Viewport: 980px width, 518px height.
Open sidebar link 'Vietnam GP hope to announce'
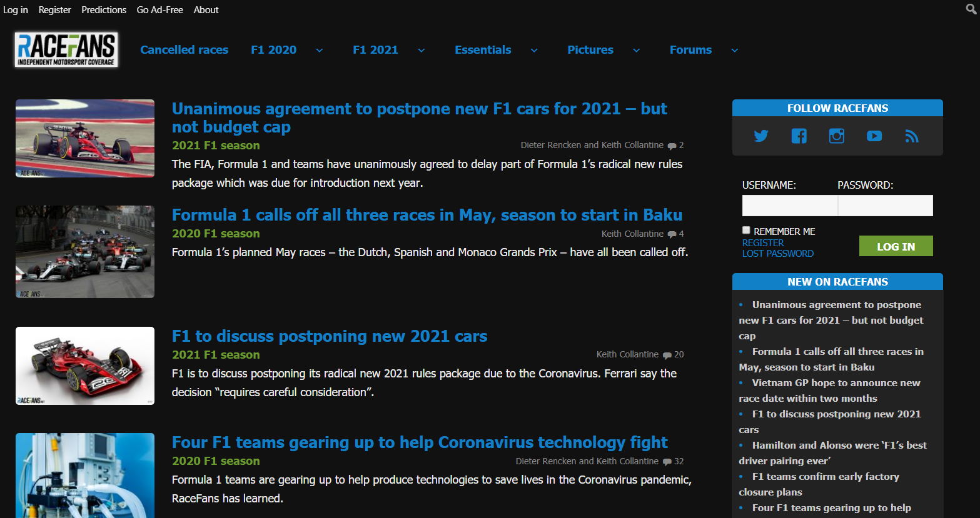pos(830,391)
